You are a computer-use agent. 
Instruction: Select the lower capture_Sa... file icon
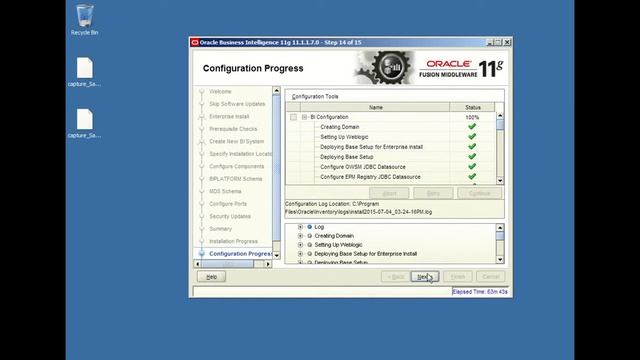click(84, 119)
